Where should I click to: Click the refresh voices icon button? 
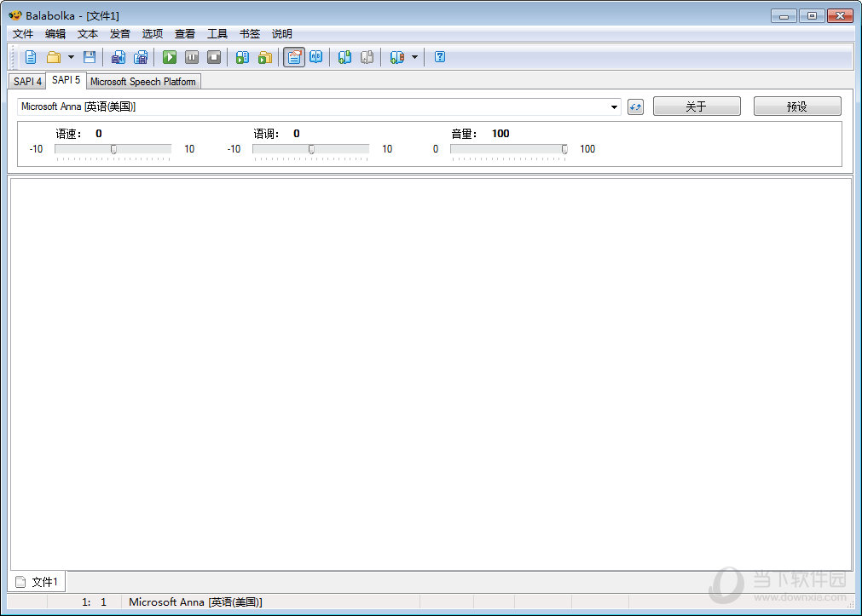tap(635, 107)
